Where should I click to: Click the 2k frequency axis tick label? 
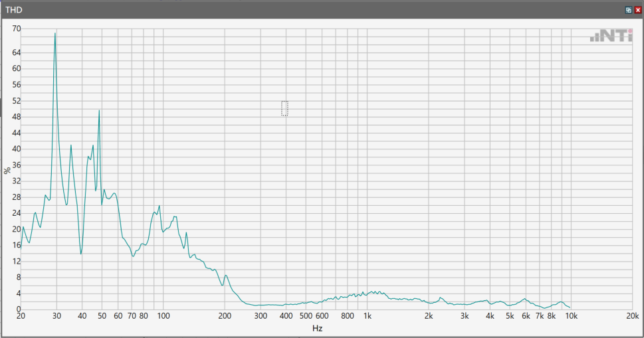[429, 316]
